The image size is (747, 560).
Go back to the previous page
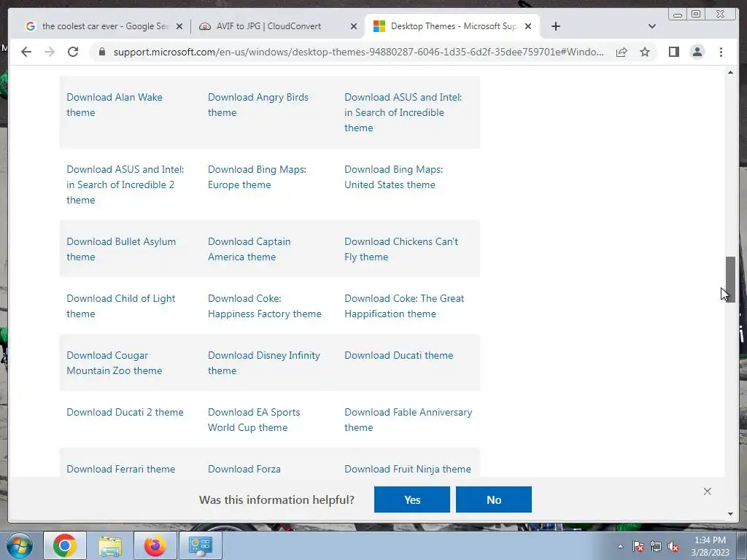click(x=26, y=52)
